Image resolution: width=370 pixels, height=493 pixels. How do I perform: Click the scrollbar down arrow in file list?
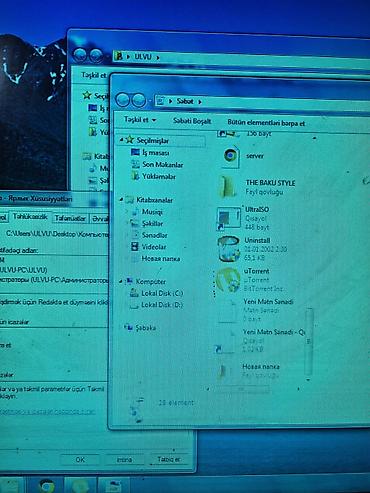(x=308, y=379)
